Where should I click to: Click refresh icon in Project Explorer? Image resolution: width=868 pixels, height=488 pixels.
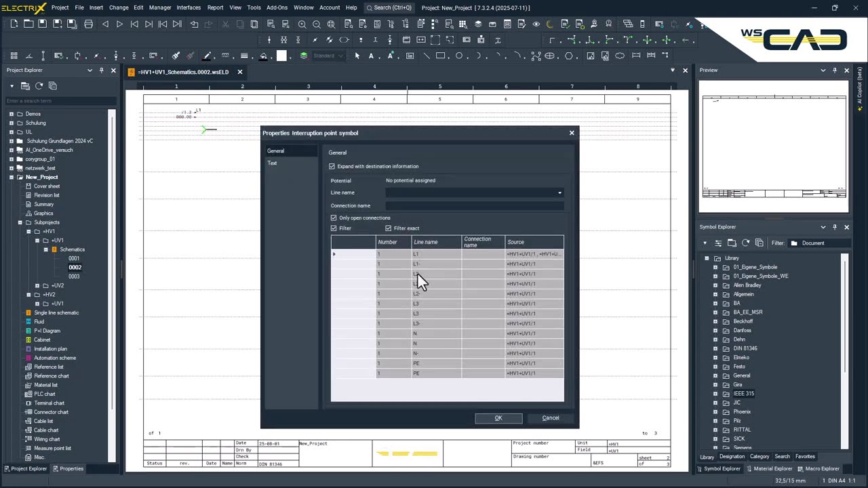pyautogui.click(x=39, y=86)
